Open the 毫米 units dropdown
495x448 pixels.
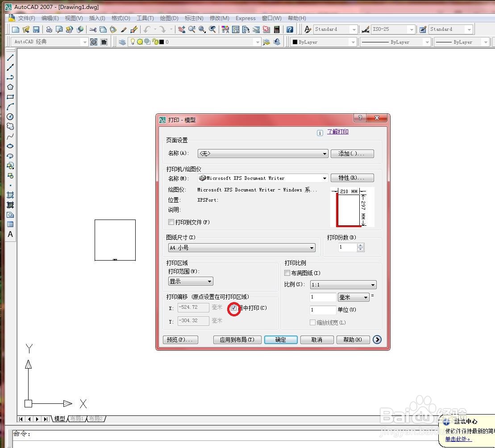(x=353, y=297)
